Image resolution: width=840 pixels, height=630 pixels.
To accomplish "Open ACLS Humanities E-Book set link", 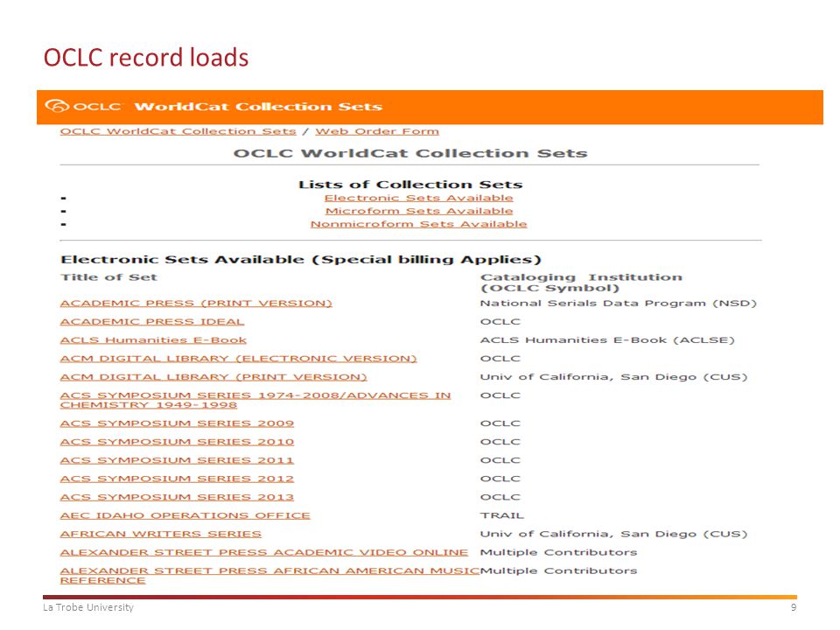I will (x=153, y=340).
